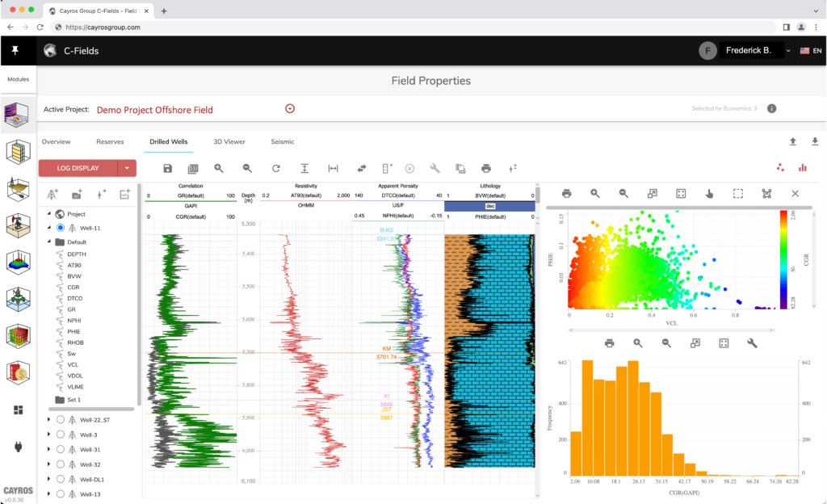Open the oil barrel economics module
Screen dimensions: 827x504
[18, 372]
